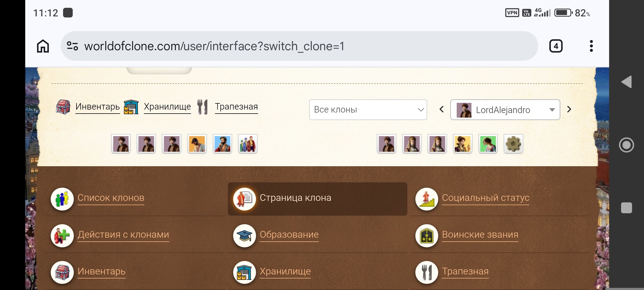Viewport: 644px width, 290px height.
Task: Go to next clone with right chevron
Action: [x=569, y=109]
